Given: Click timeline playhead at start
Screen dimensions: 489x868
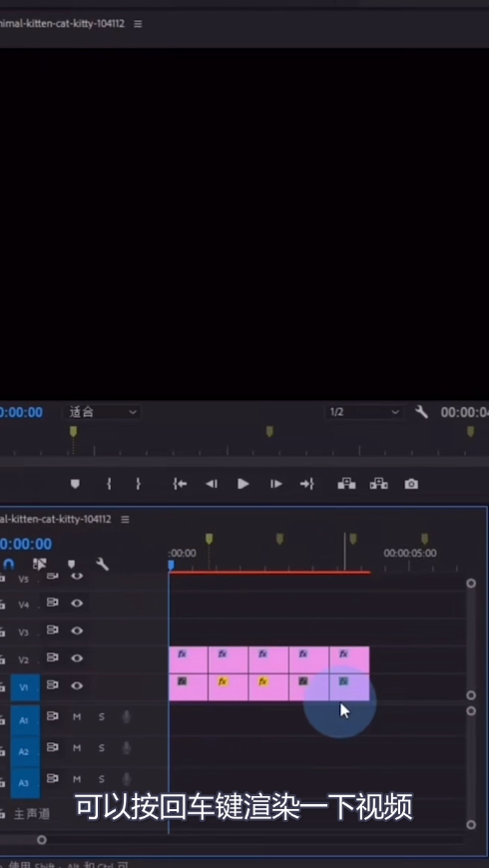Looking at the screenshot, I should click(171, 565).
